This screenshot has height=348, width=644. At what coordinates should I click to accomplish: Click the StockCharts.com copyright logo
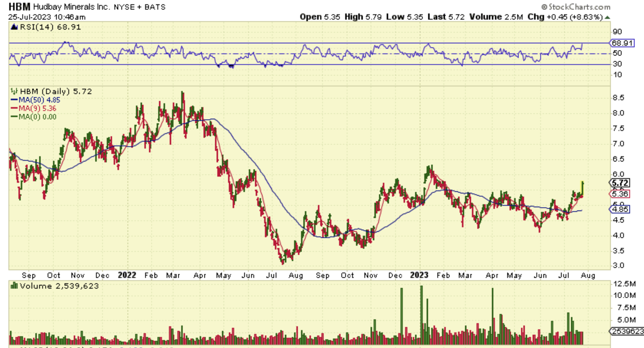point(576,7)
